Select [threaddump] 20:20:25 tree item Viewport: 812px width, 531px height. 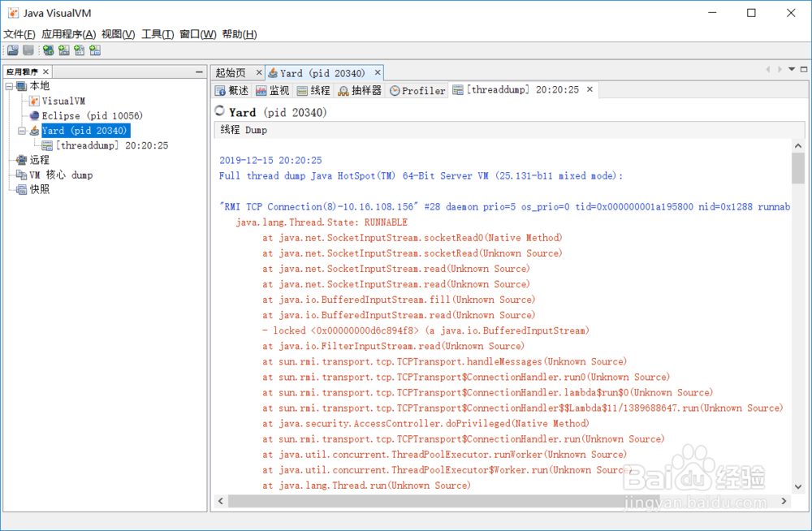pyautogui.click(x=112, y=145)
